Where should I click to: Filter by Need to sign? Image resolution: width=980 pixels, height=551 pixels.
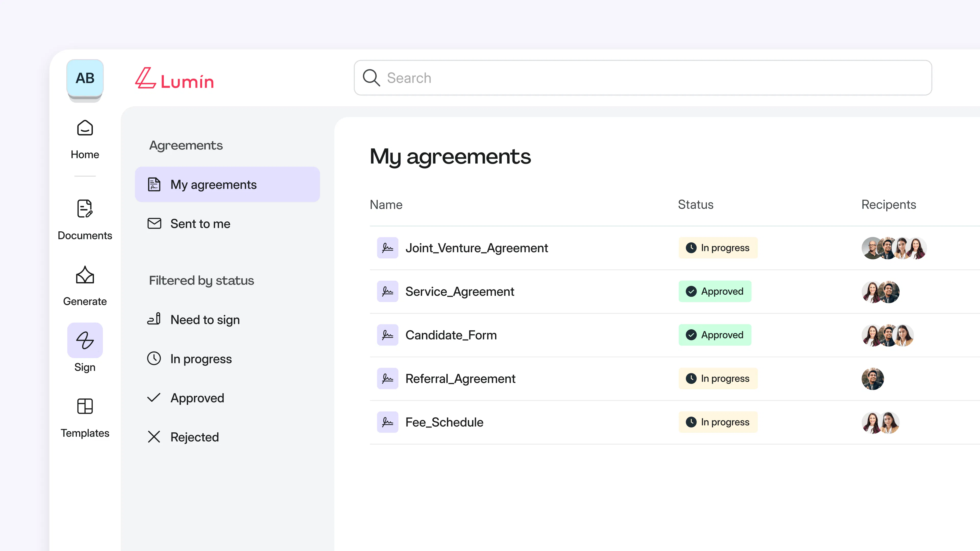point(227,319)
